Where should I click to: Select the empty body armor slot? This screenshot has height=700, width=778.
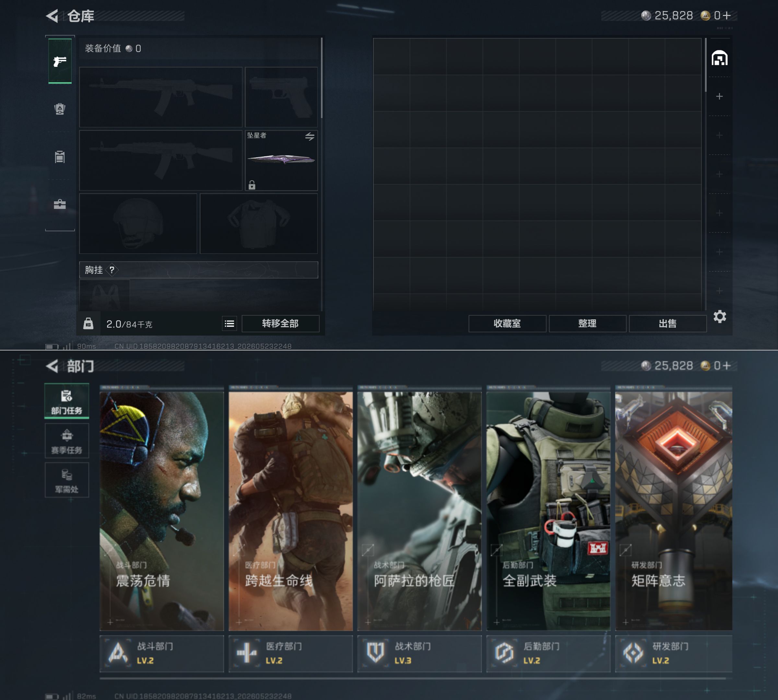tap(259, 223)
